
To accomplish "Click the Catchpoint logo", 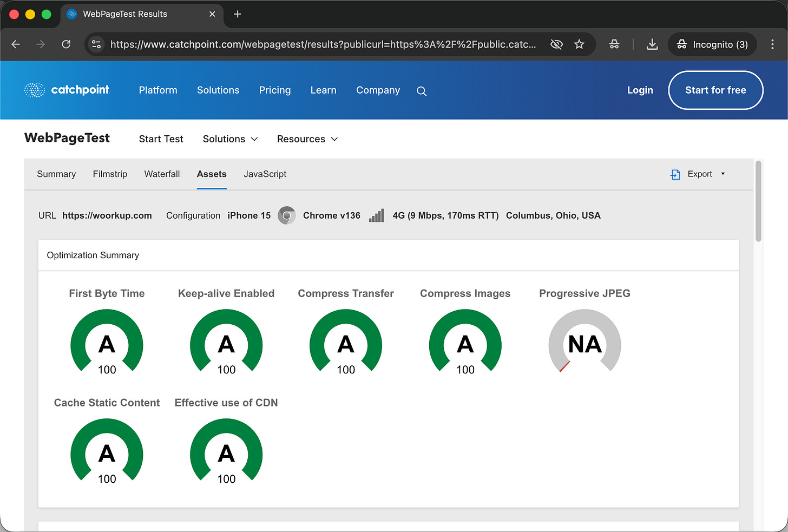I will pyautogui.click(x=67, y=90).
